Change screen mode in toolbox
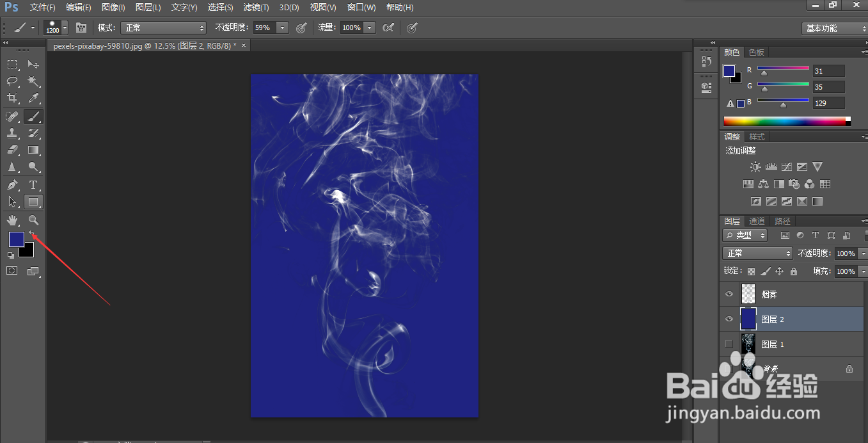 pyautogui.click(x=33, y=271)
